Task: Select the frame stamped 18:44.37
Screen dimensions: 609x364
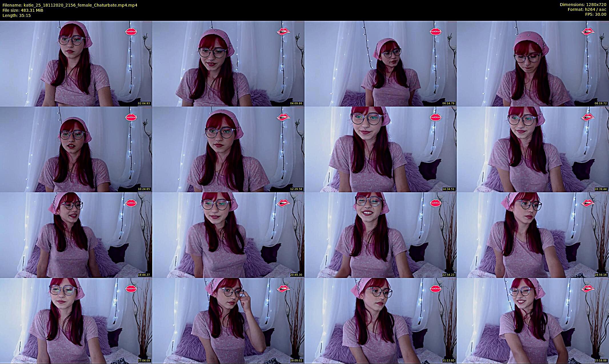Action: pyautogui.click(x=76, y=235)
